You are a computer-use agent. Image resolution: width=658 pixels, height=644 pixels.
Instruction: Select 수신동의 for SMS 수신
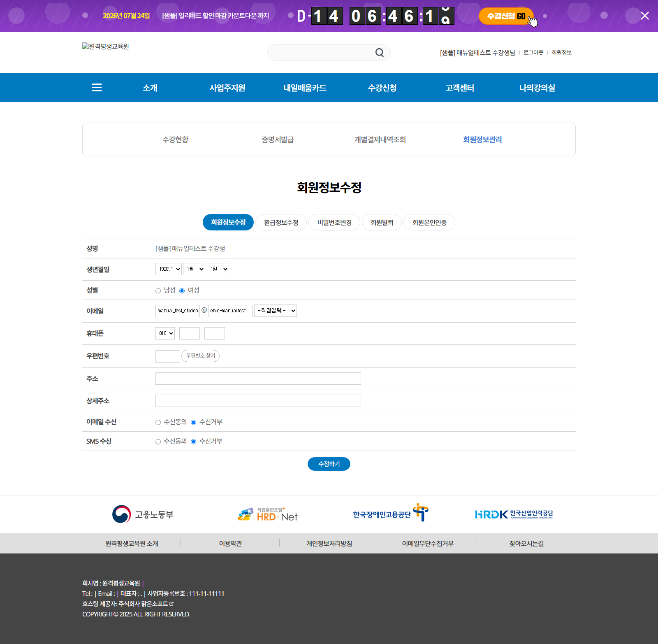click(x=158, y=442)
